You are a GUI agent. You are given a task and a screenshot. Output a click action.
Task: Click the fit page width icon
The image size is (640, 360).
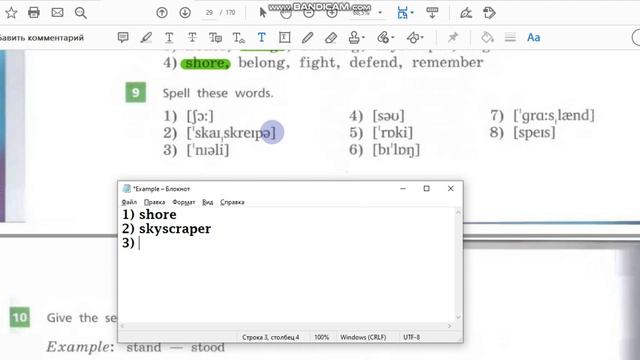tap(402, 13)
